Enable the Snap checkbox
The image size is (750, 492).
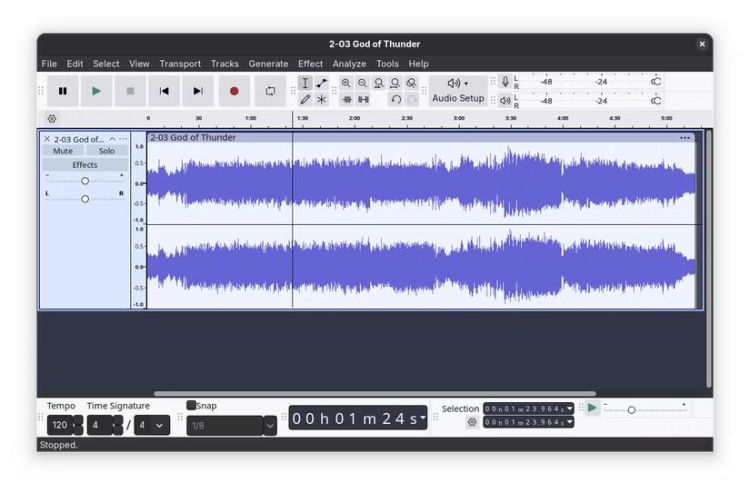click(x=192, y=406)
